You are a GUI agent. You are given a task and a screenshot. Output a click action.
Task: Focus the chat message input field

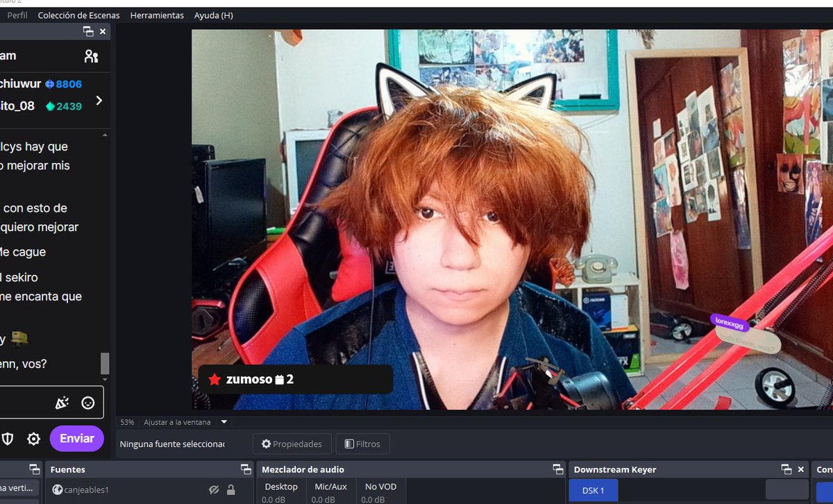pos(51,403)
